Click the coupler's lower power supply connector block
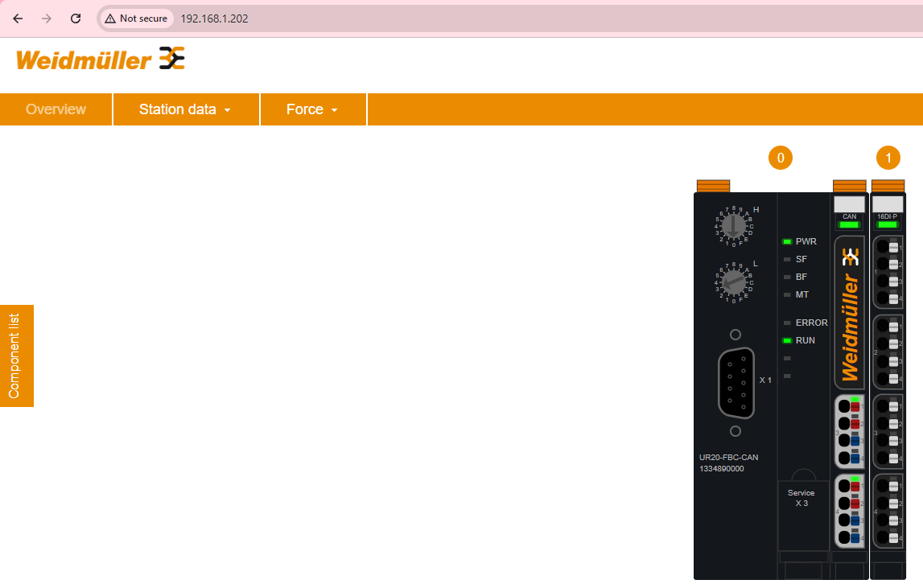 850,511
